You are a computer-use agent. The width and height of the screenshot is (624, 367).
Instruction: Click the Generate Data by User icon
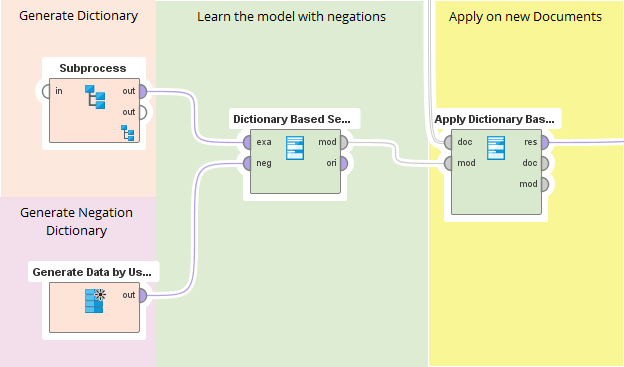pyautogui.click(x=95, y=301)
